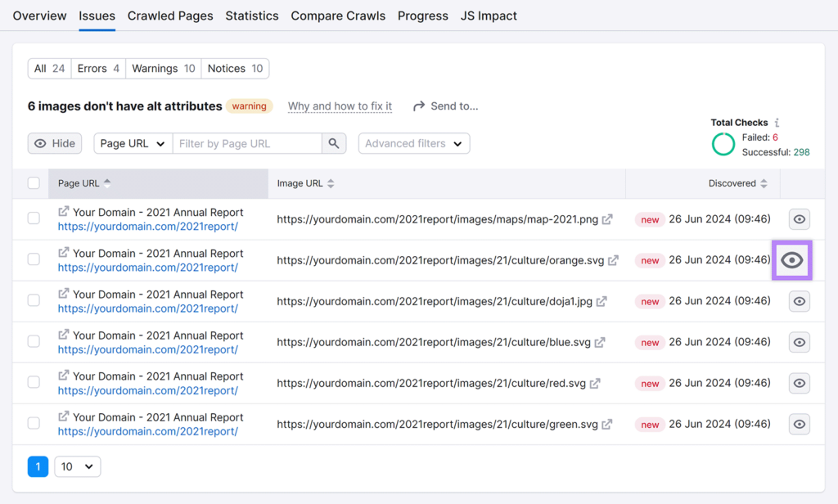
Task: Open the rows-per-page 10 dropdown
Action: 78,466
